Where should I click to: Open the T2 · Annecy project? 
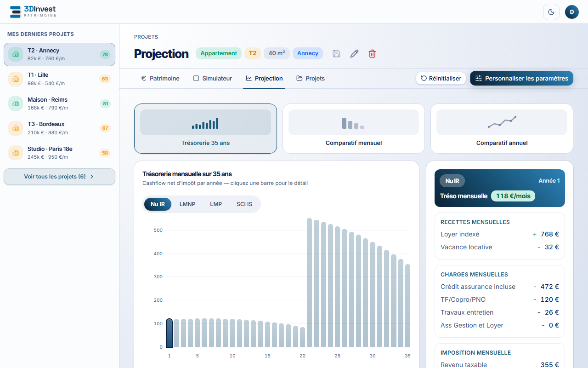click(x=59, y=54)
